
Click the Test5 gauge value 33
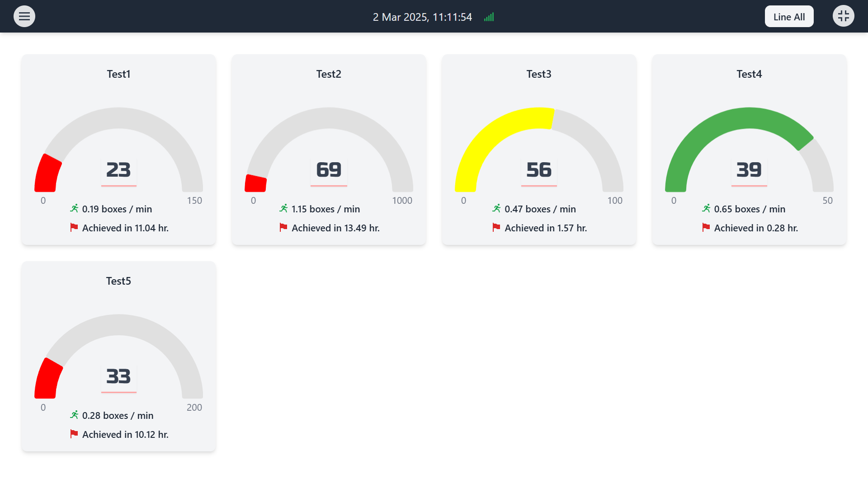[x=118, y=376]
